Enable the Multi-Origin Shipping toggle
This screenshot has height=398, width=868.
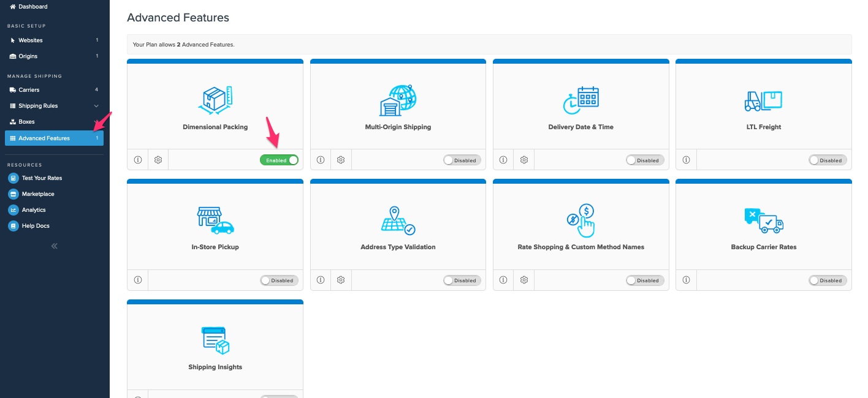point(462,160)
